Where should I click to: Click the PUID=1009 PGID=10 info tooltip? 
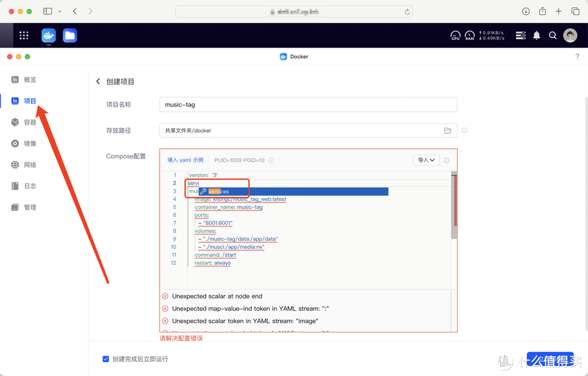click(271, 160)
